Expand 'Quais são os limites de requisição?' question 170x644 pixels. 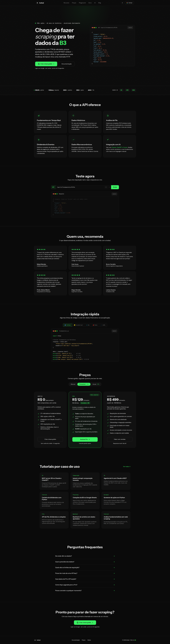coord(85,568)
